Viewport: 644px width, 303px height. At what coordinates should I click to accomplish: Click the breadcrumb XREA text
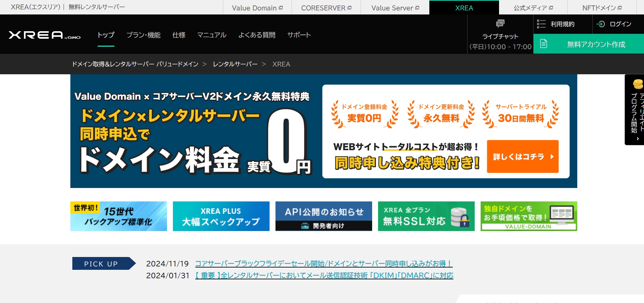point(281,64)
